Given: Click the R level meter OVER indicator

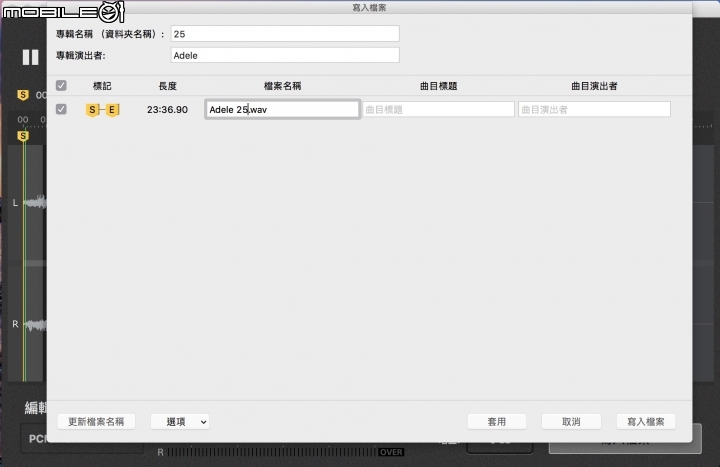Looking at the screenshot, I should (x=391, y=452).
